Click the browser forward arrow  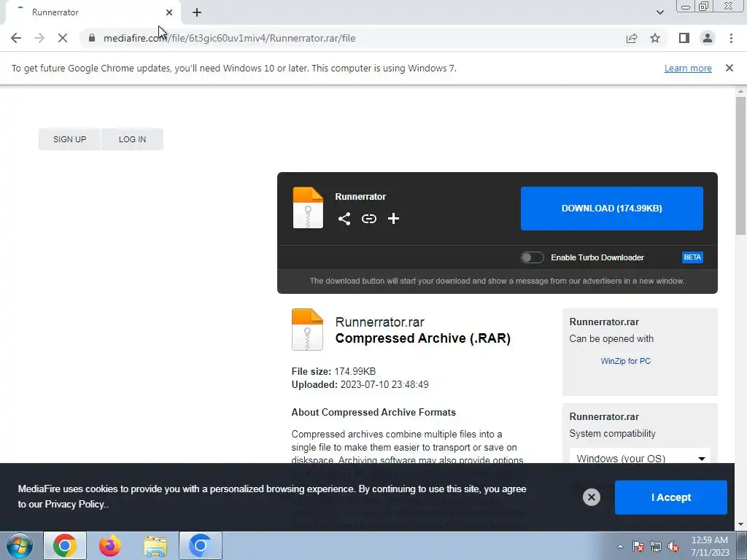click(x=39, y=38)
